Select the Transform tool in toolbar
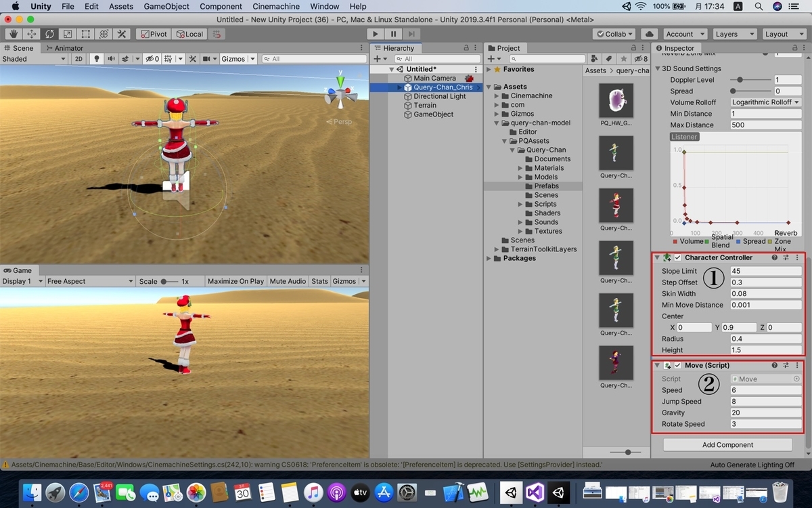Screen dimensions: 812x508 pyautogui.click(x=104, y=34)
